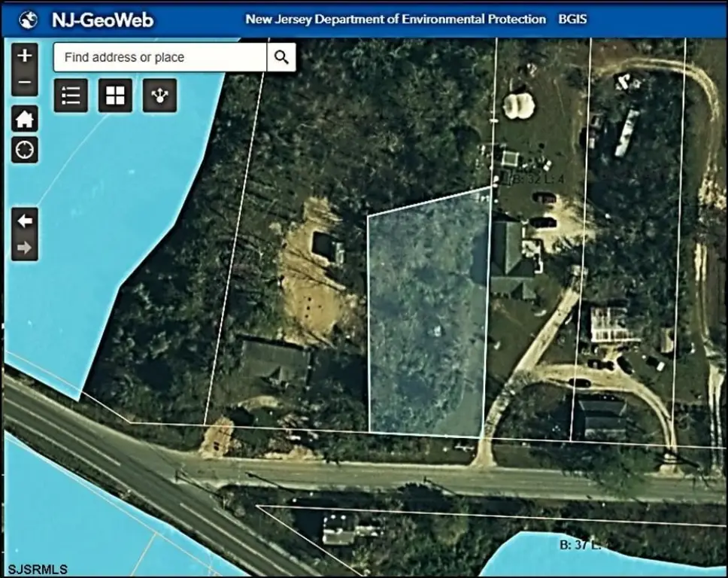Click the find my location icon
Image resolution: width=728 pixels, height=578 pixels.
(x=25, y=150)
